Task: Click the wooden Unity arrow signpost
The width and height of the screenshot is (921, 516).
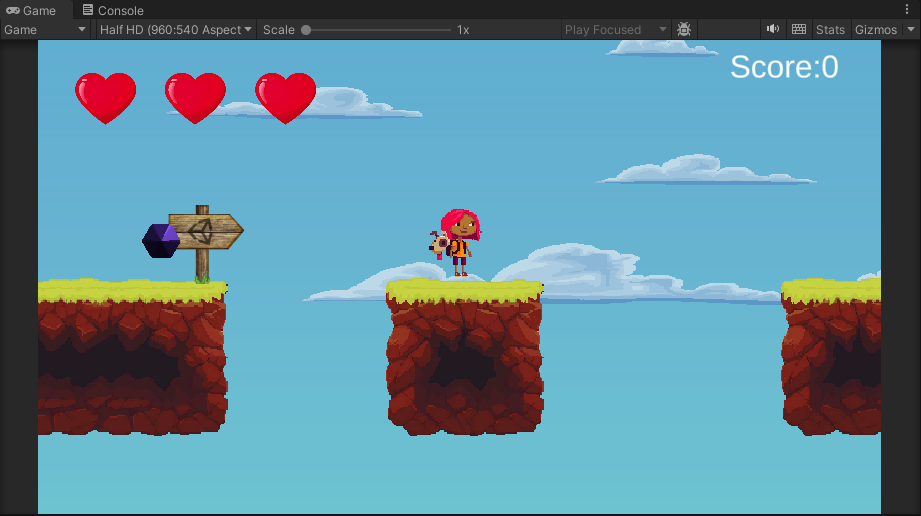Action: [x=204, y=243]
